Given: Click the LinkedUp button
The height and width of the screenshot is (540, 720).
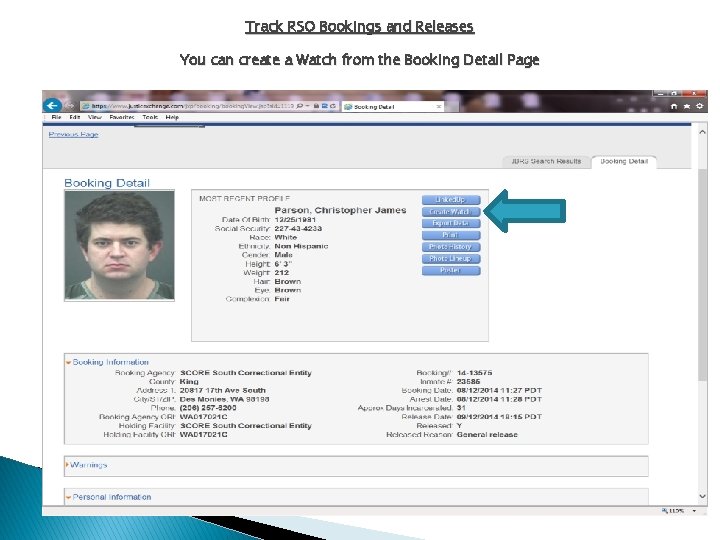Looking at the screenshot, I should point(451,200).
